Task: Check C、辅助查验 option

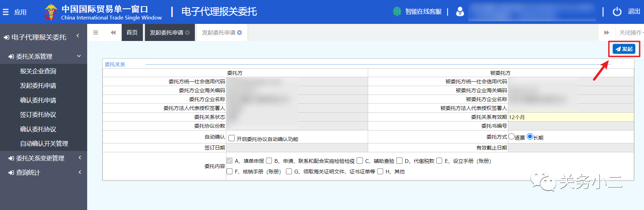Action: (x=360, y=160)
